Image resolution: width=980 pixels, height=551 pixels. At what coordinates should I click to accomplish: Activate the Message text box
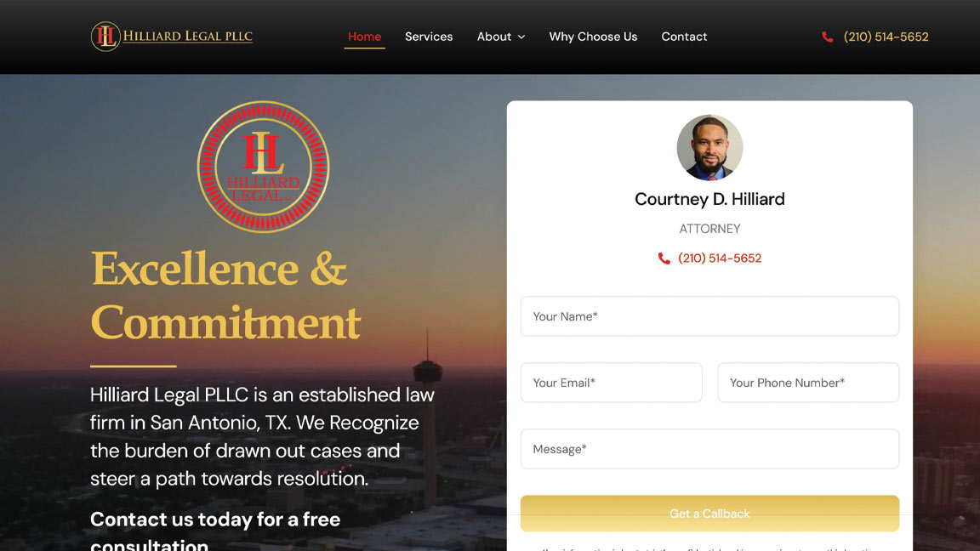click(x=709, y=449)
